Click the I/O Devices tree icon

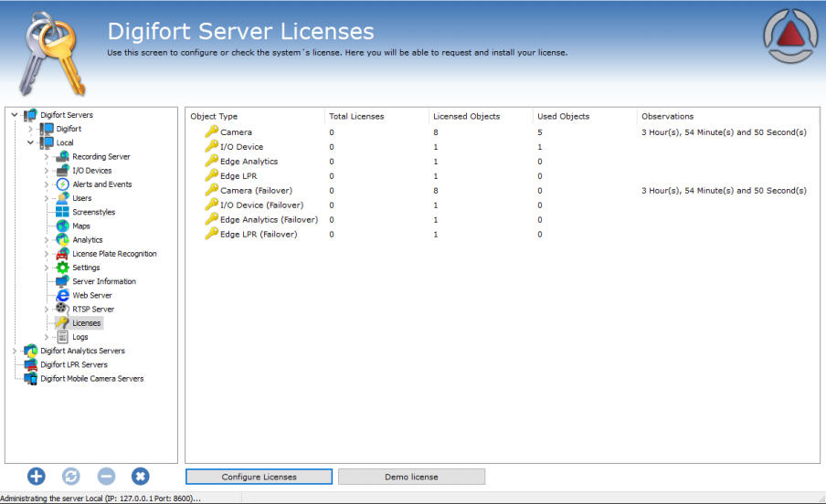pos(62,170)
